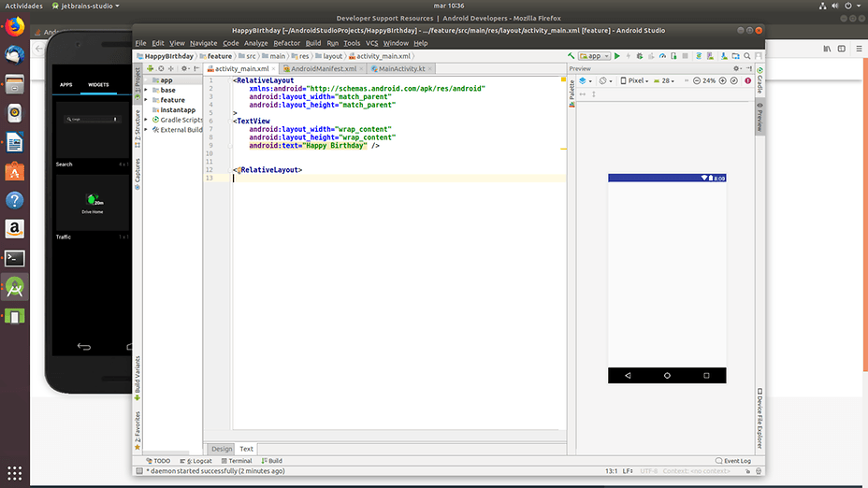Zoom out the preview with minus icon
The image size is (868, 488).
point(697,80)
